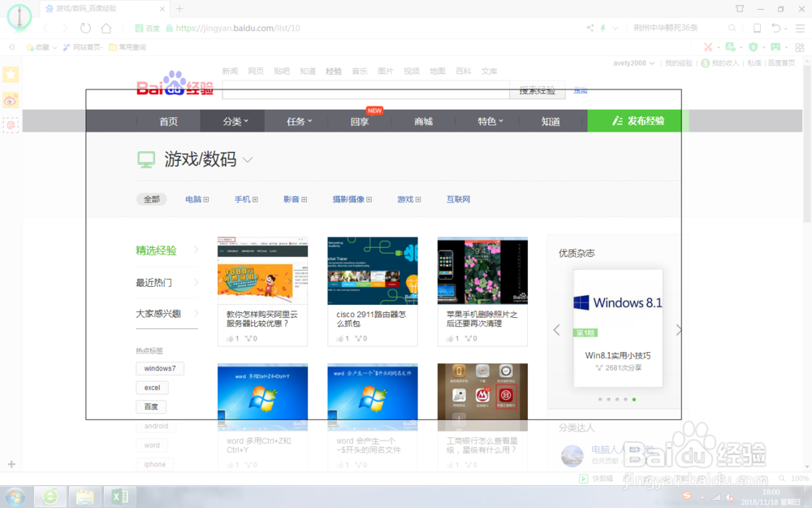Viewport: 812px width, 508px height.
Task: Select the 互联网 subcategory
Action: [x=458, y=200]
